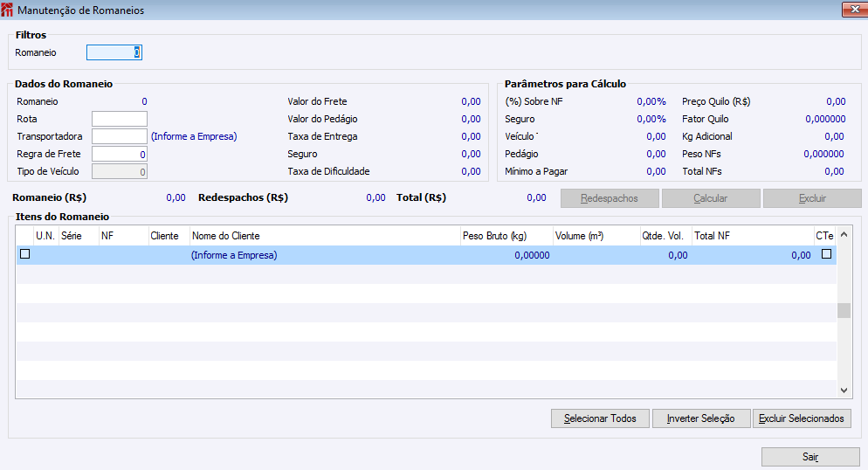Click the Fator Quilo value 0,000000
868x470 pixels.
tap(825, 119)
